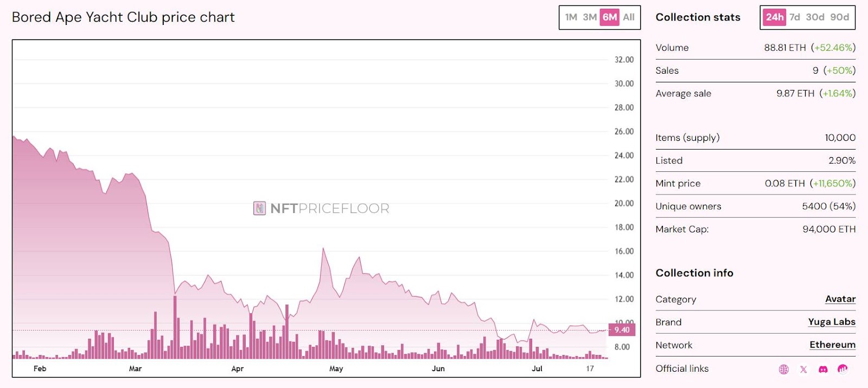Select the 6M chart range
868x388 pixels.
coord(610,17)
